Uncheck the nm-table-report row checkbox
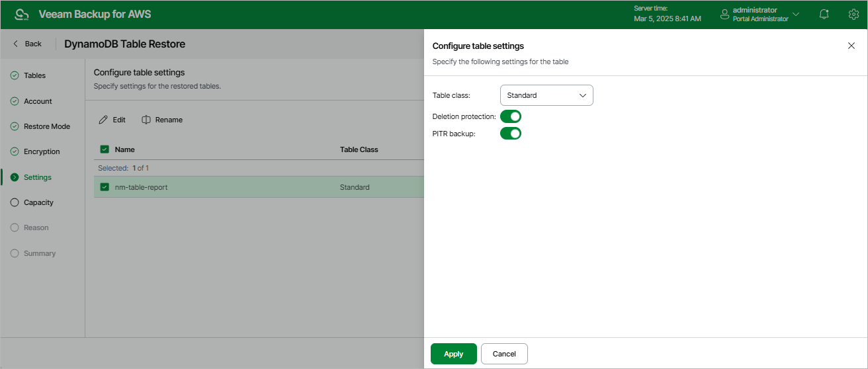 105,187
